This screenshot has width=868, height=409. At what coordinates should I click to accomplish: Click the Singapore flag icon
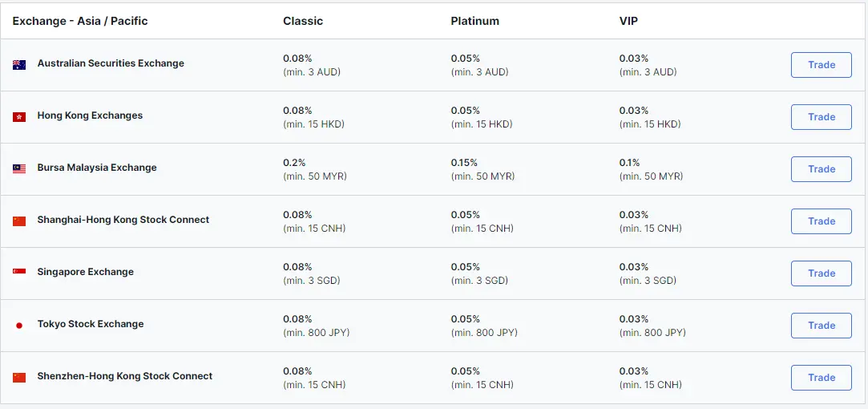click(x=19, y=273)
